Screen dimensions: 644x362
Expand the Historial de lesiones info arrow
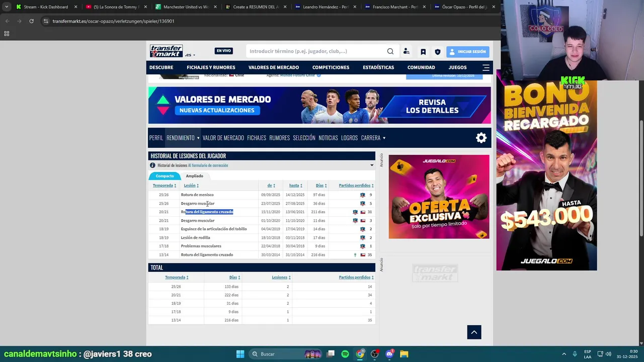372,165
